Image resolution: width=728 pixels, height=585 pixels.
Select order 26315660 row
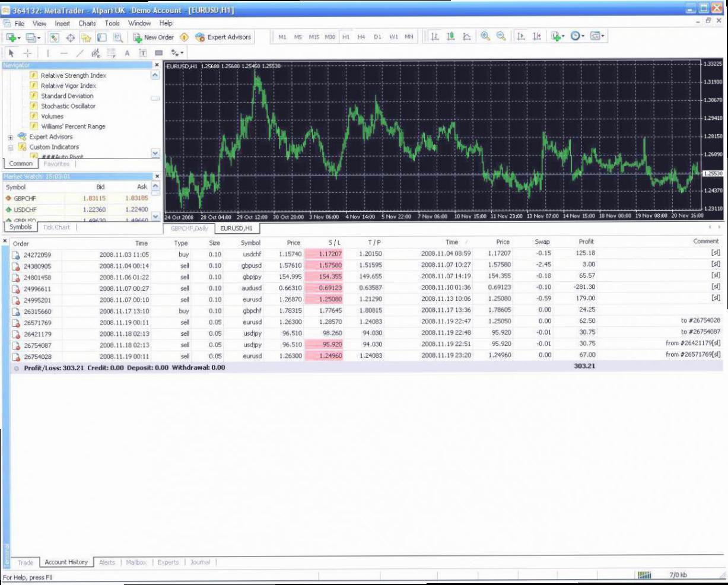[367, 311]
